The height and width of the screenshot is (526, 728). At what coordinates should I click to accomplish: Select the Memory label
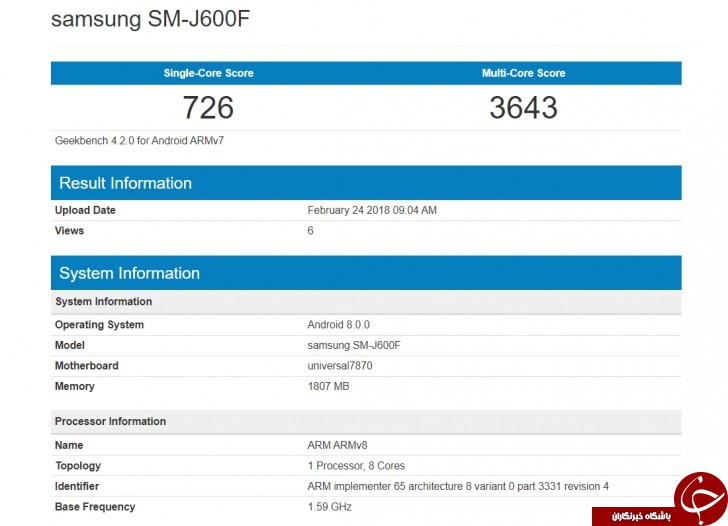click(75, 386)
